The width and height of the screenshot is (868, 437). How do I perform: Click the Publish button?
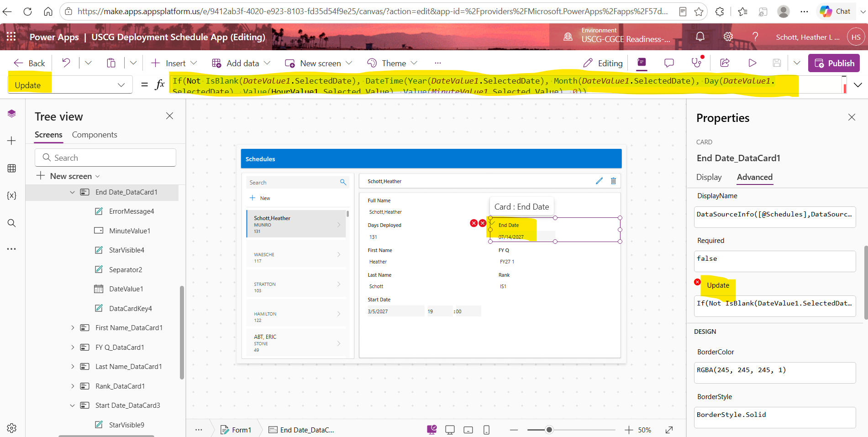(x=834, y=63)
